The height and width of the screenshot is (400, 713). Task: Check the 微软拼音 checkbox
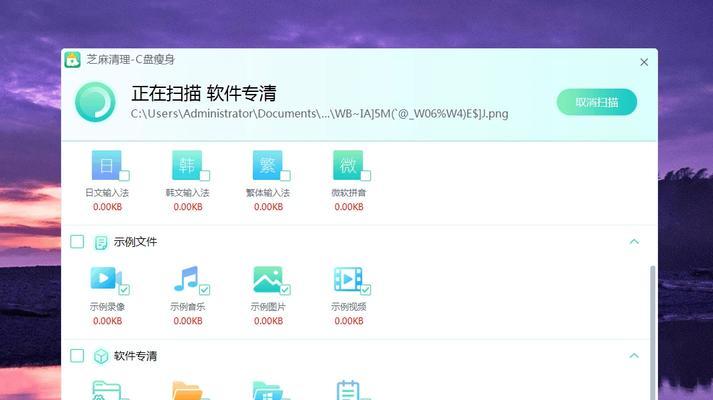[x=366, y=175]
